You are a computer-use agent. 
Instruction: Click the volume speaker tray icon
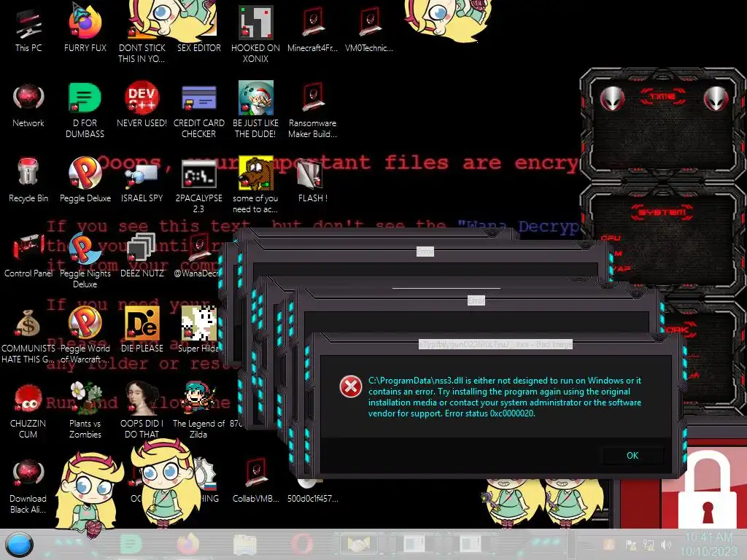pos(666,544)
